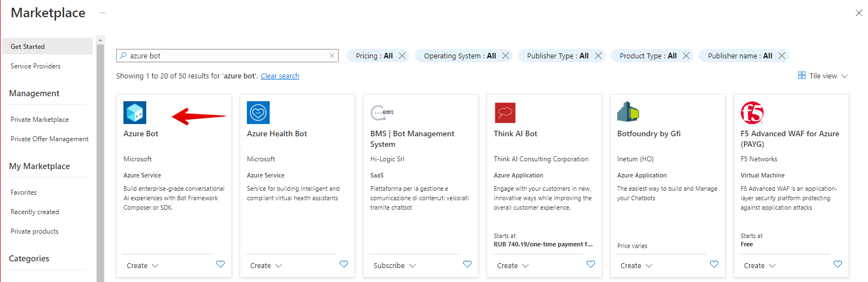
Task: Open the Azure Health Bot title
Action: tap(277, 133)
